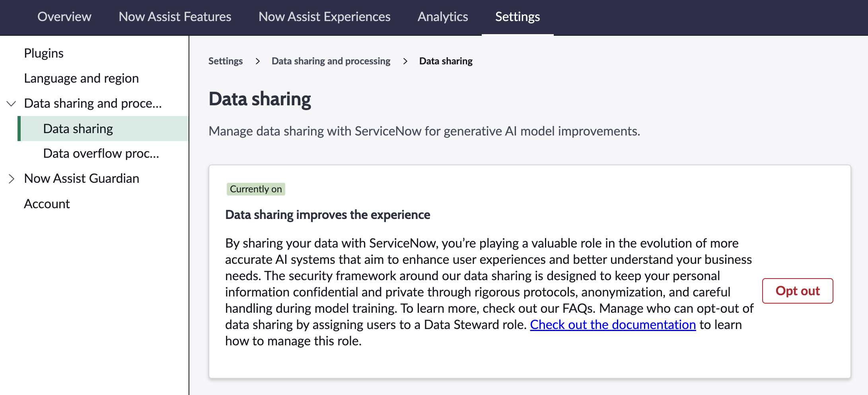Open Now Assist Experiences tab
Image resolution: width=868 pixels, height=395 pixels.
pos(325,17)
